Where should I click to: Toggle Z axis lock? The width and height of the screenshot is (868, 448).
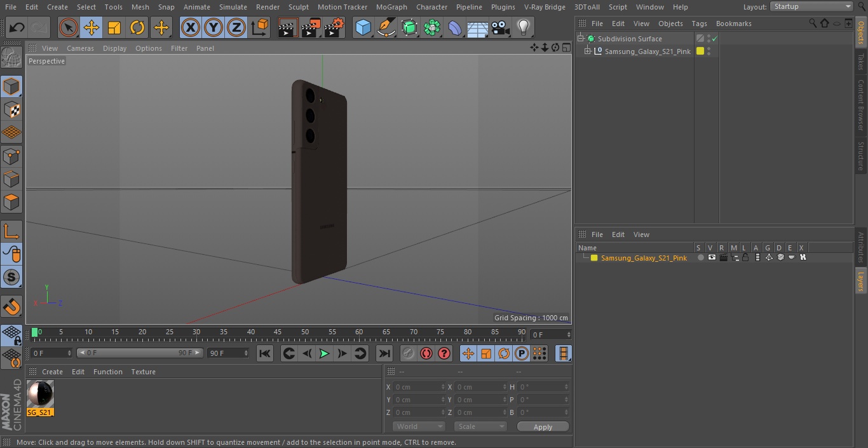[236, 28]
